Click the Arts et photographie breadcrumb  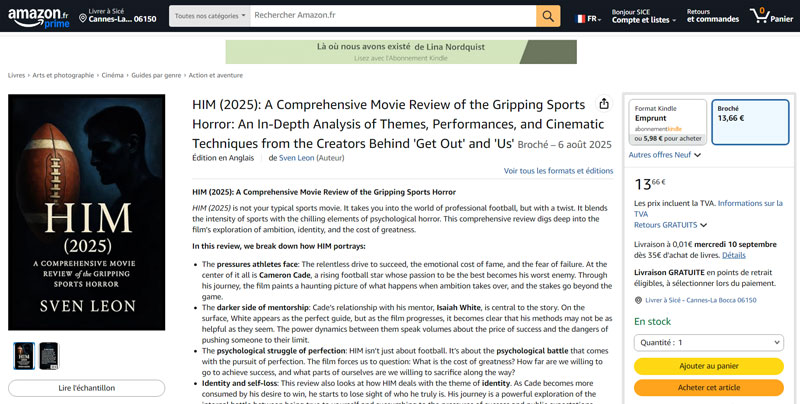tap(63, 75)
